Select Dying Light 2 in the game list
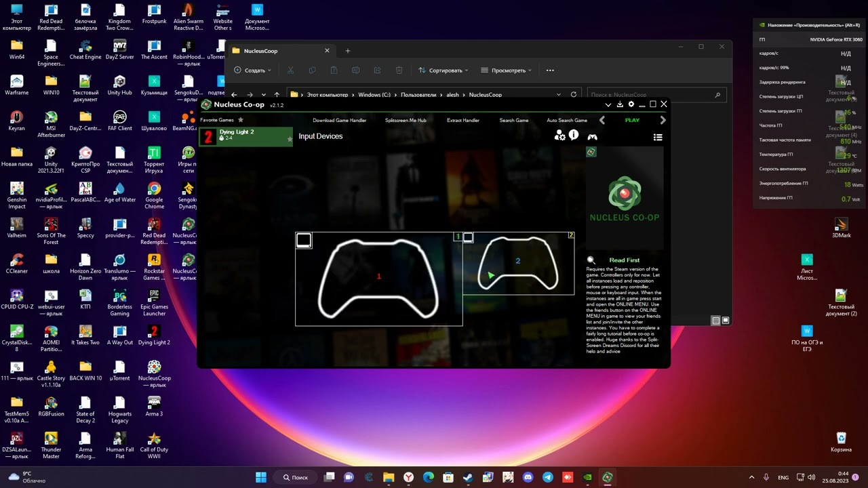This screenshot has width=868, height=488. [x=246, y=137]
